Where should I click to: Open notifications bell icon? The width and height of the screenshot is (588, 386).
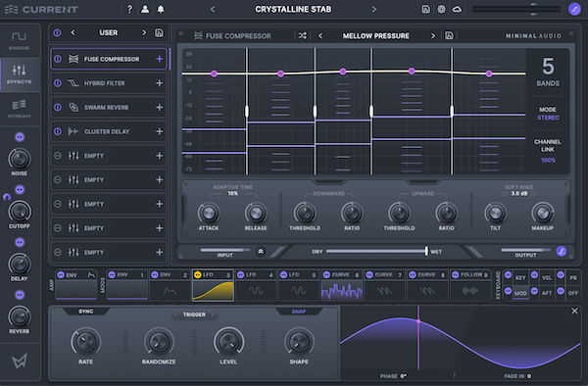161,9
